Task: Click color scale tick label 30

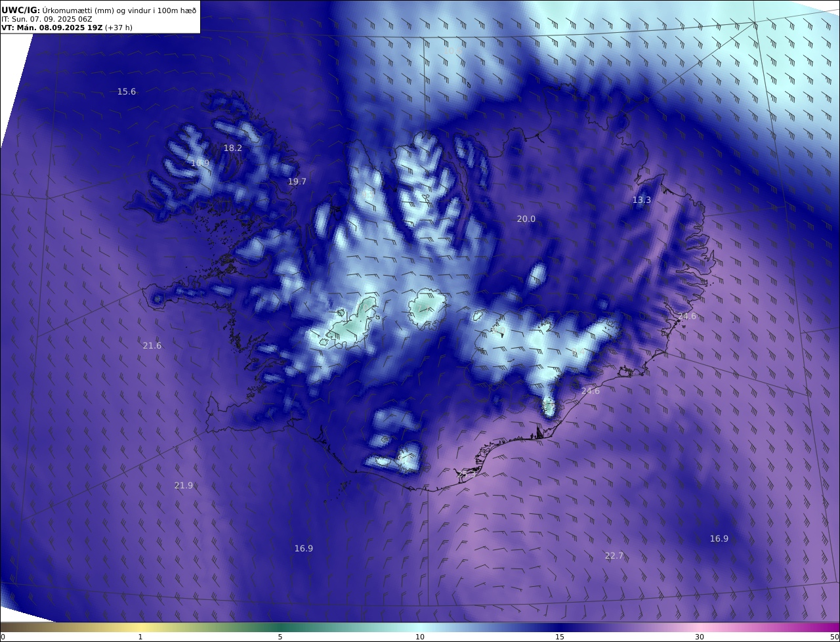Action: (x=700, y=637)
